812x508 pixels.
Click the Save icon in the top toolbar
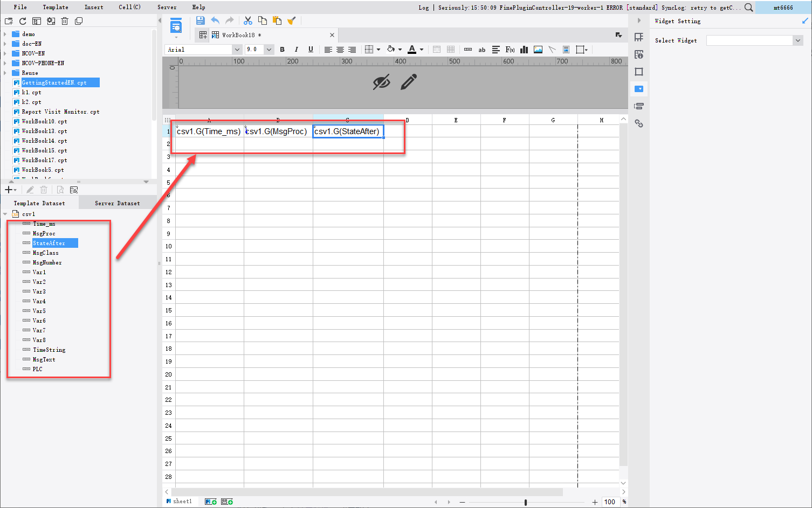pyautogui.click(x=200, y=20)
